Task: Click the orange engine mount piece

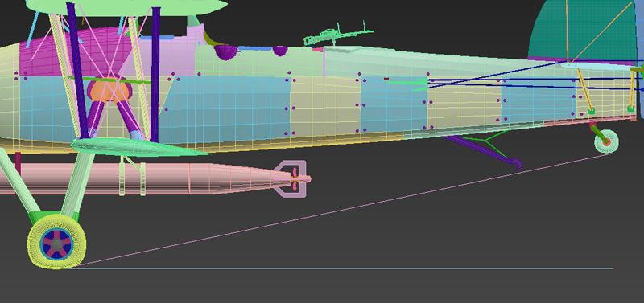Action: [109, 90]
